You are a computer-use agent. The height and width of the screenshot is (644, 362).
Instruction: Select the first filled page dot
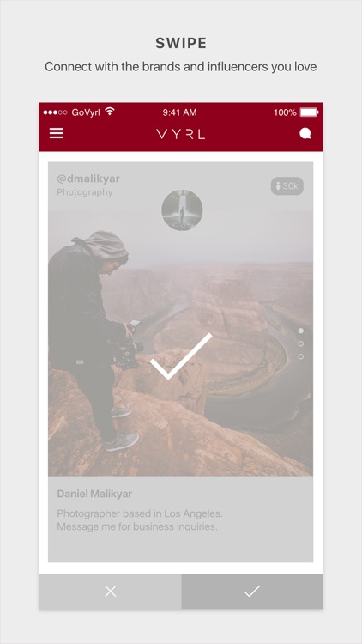click(301, 331)
